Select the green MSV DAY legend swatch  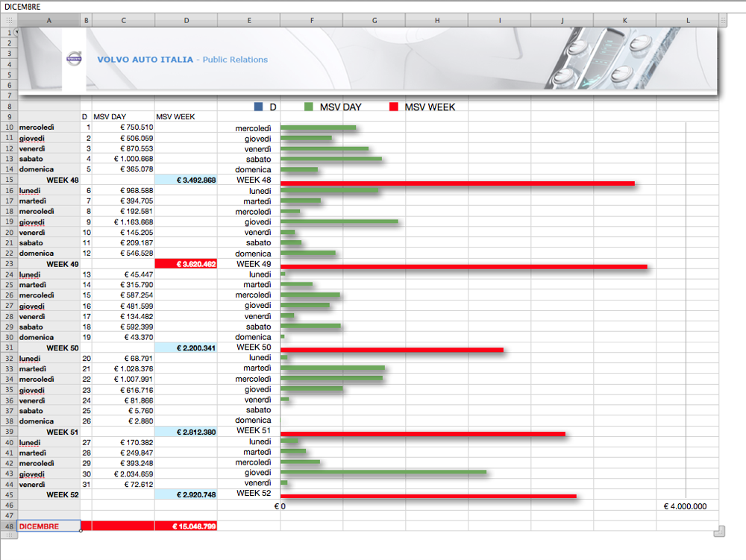(x=309, y=107)
